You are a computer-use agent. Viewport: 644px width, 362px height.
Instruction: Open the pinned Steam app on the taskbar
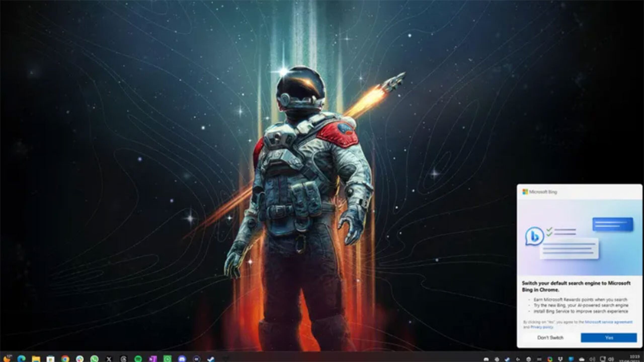pos(211,359)
